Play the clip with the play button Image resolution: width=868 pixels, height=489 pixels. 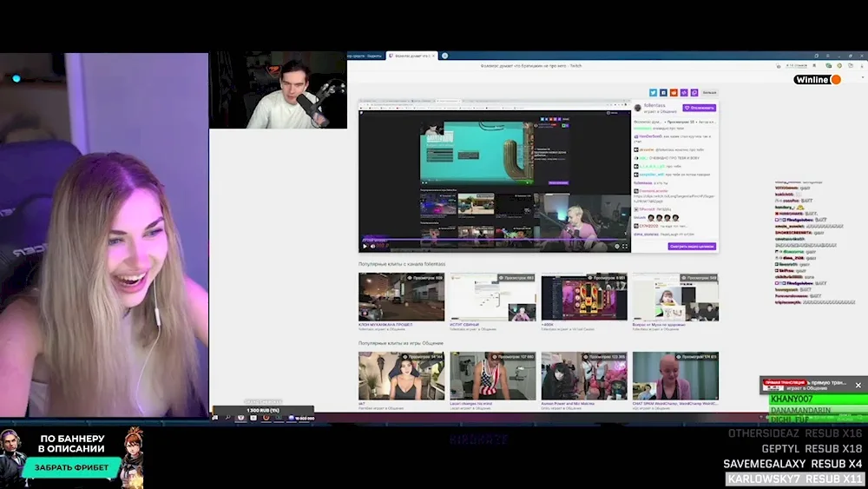tap(365, 247)
